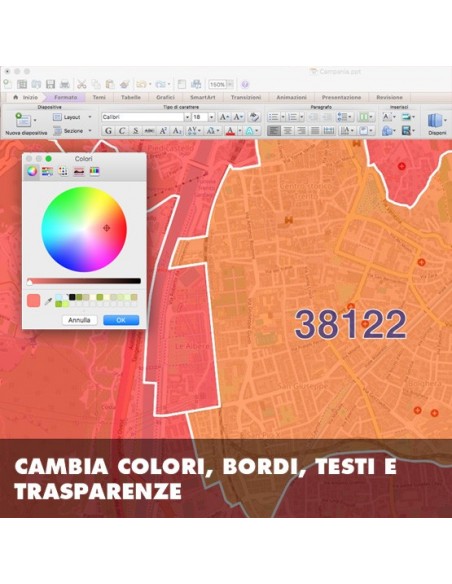Open the Sezione dropdown
The height and width of the screenshot is (584, 452).
pos(72,131)
